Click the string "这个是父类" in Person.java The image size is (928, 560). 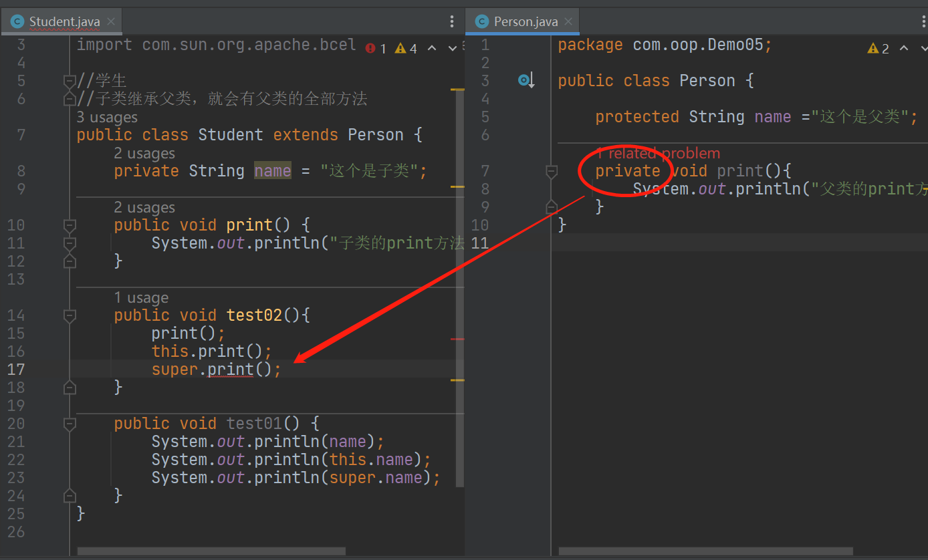(x=860, y=117)
